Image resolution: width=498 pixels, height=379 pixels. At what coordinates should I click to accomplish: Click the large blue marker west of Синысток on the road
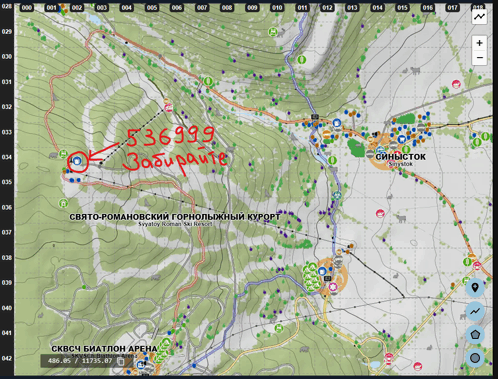coord(337,123)
